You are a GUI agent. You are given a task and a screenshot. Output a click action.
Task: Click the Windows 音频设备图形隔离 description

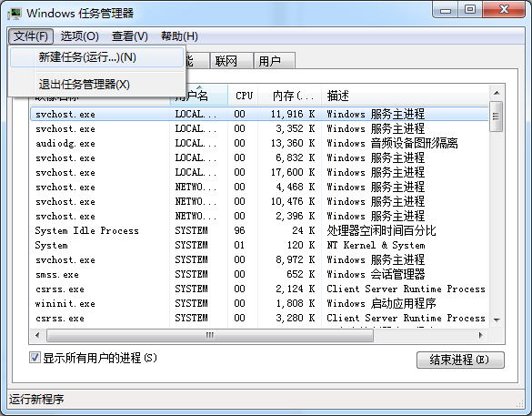(x=392, y=143)
